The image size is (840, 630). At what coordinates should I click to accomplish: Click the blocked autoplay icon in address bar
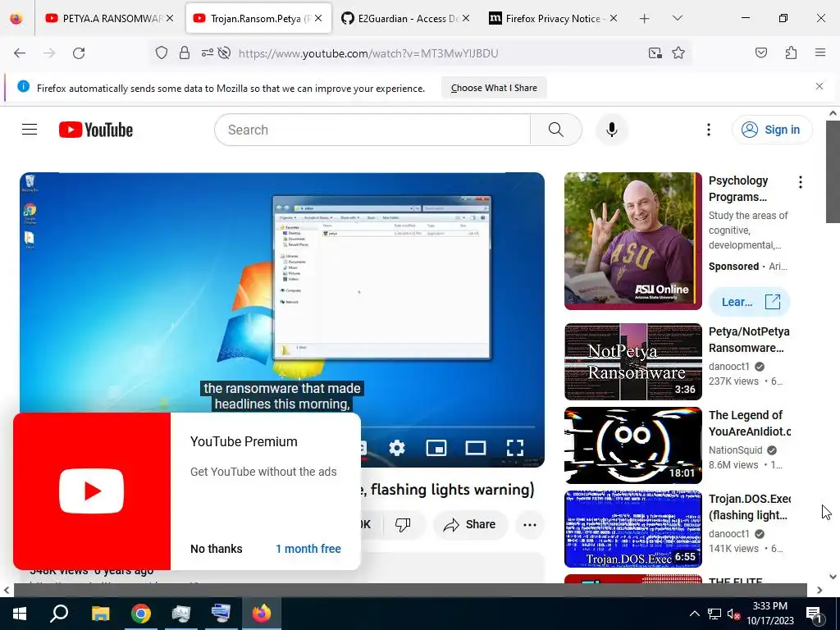[225, 53]
